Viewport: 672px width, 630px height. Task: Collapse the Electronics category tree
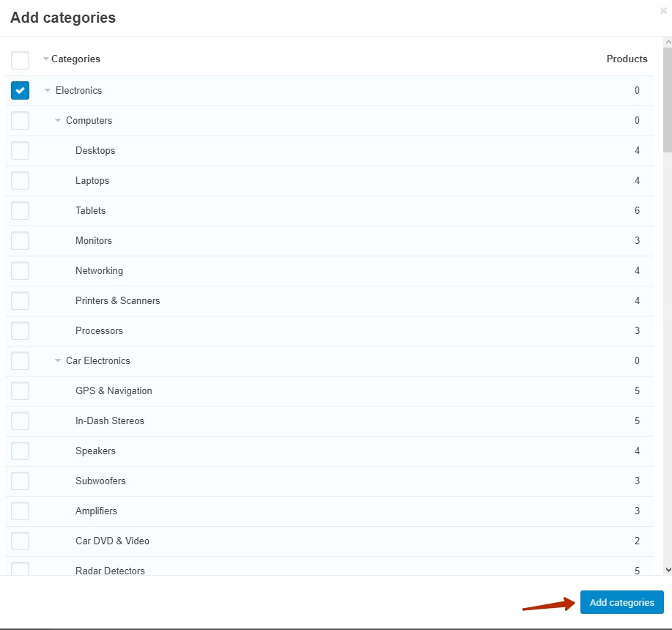[x=48, y=91]
